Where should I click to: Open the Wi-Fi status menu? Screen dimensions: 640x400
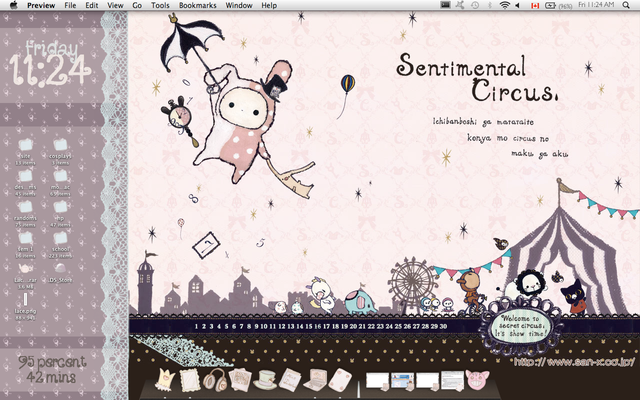coord(505,5)
